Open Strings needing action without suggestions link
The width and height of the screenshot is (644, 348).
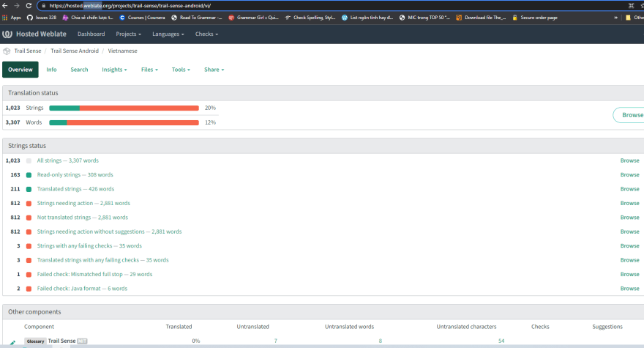click(109, 232)
